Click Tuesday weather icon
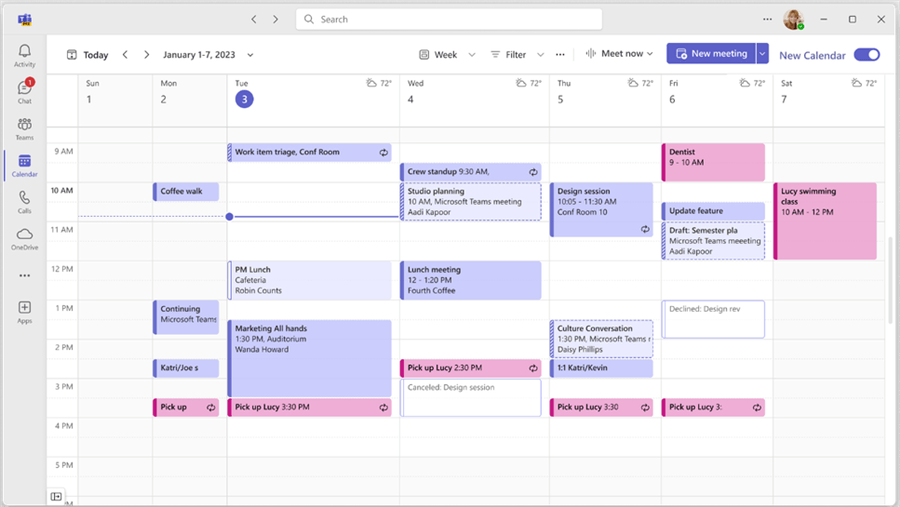The image size is (900, 507). pos(371,83)
